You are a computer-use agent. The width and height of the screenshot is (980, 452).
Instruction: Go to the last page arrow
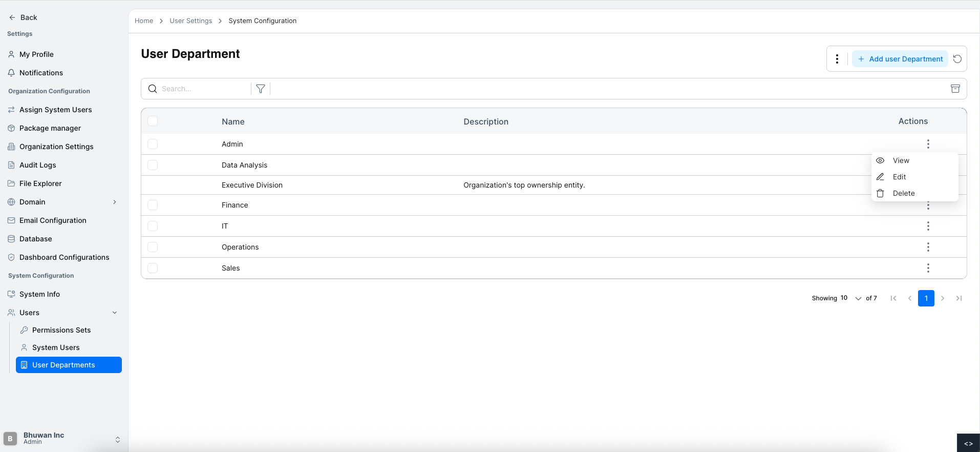959,298
